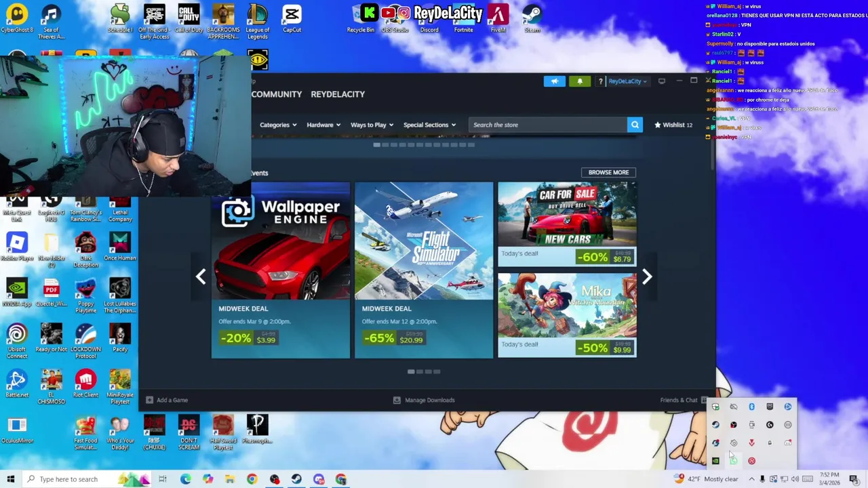Click the Steam search magnifier button
The height and width of the screenshot is (488, 868).
(x=635, y=125)
